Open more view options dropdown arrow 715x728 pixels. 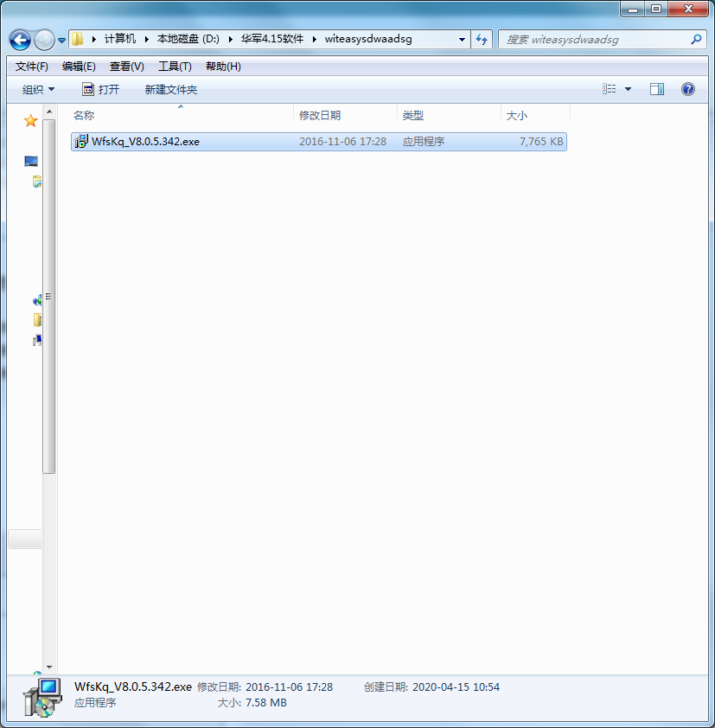628,89
